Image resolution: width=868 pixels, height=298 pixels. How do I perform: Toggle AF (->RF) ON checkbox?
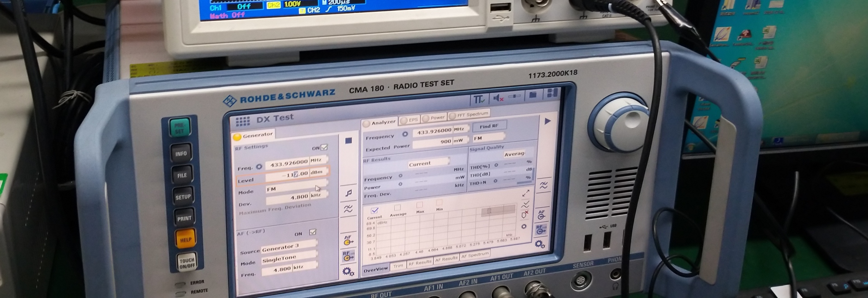pyautogui.click(x=312, y=232)
